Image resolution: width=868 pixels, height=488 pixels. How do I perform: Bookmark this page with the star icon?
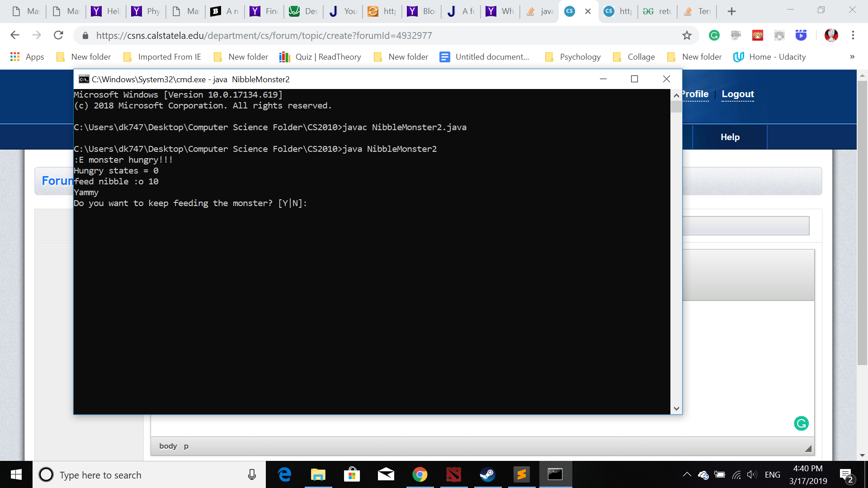click(x=687, y=35)
